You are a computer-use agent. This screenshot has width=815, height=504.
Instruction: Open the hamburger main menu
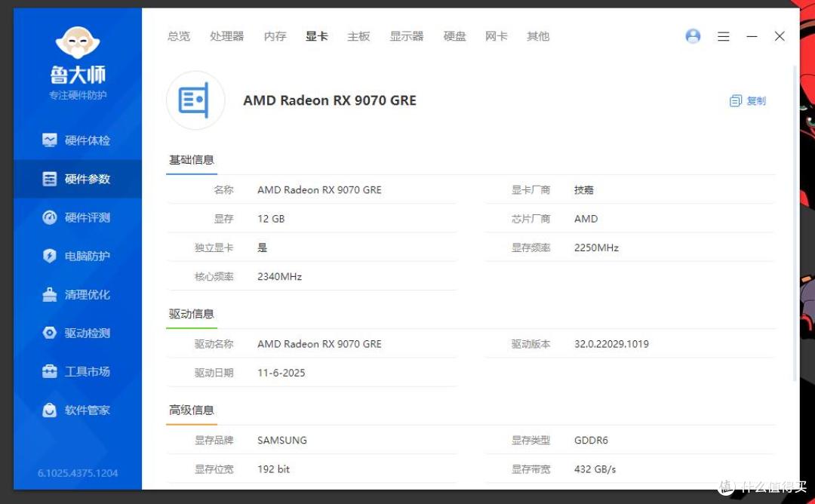pyautogui.click(x=724, y=36)
